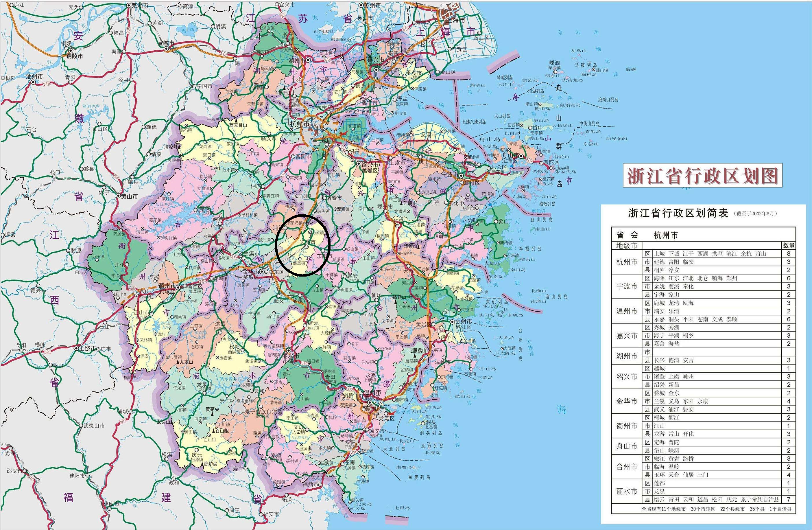Click the Taizhou city (台州市) marker
The height and width of the screenshot is (530, 812).
tap(453, 322)
